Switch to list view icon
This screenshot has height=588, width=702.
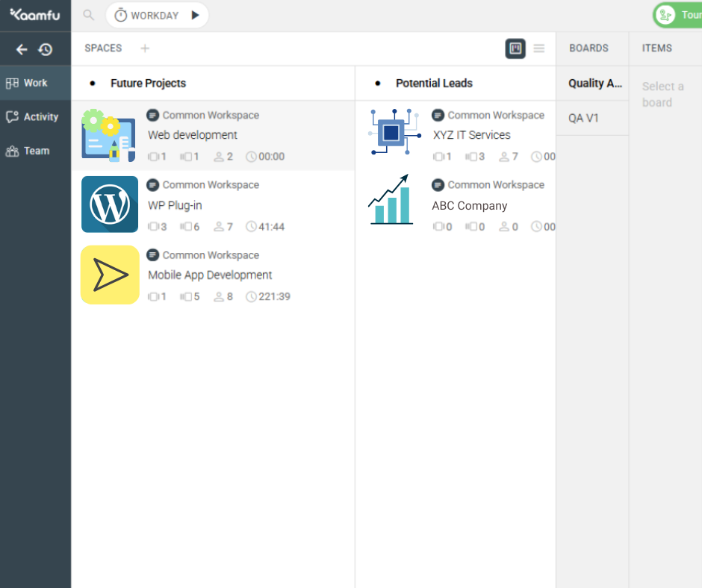tap(539, 49)
